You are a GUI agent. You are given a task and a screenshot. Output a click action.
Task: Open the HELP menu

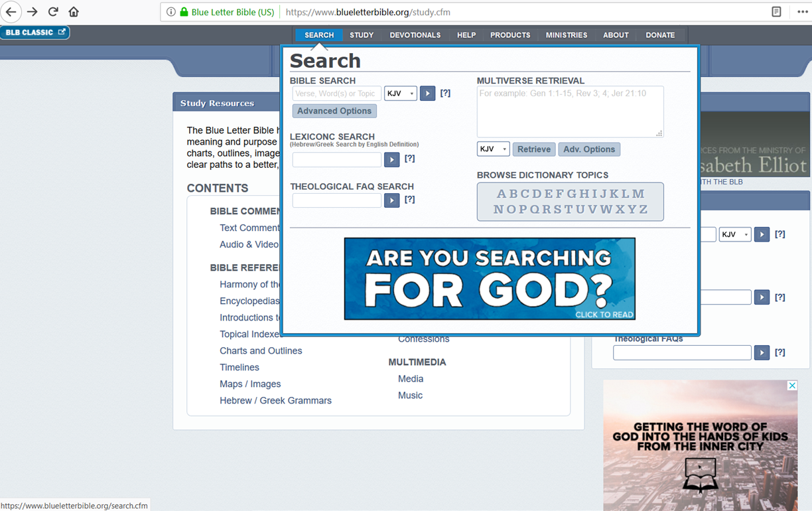[x=466, y=35]
